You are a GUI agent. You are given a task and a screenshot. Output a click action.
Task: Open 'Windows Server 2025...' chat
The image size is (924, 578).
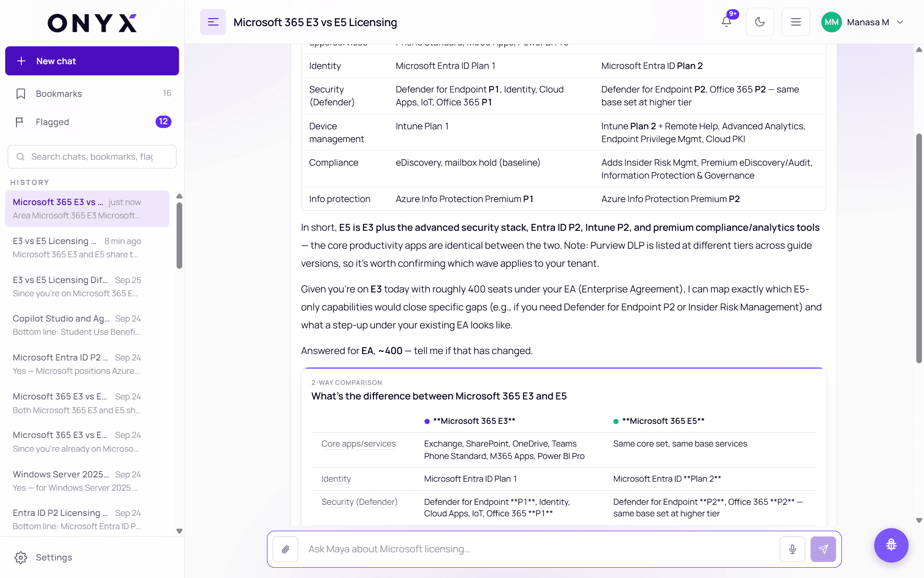(x=87, y=481)
